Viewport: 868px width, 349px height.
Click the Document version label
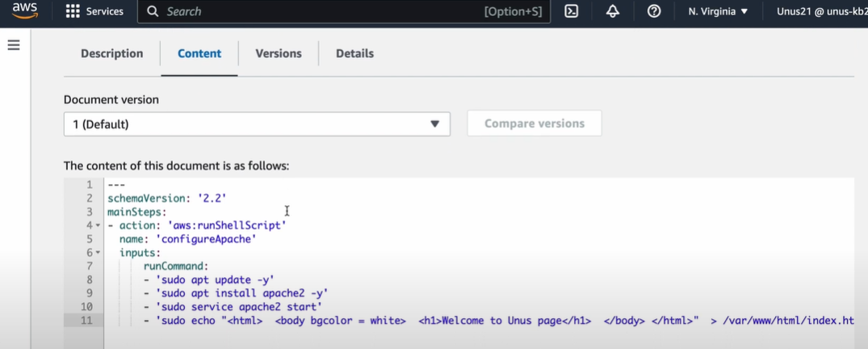pos(111,99)
